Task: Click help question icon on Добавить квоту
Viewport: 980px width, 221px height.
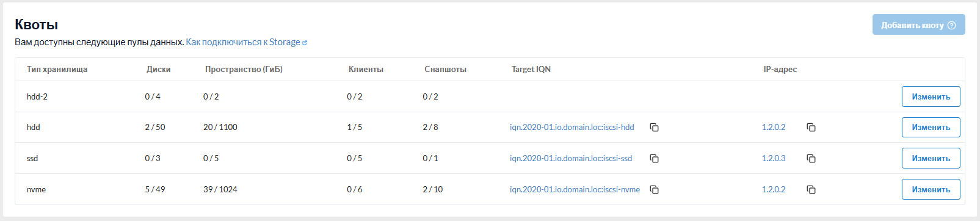Action: (x=951, y=25)
